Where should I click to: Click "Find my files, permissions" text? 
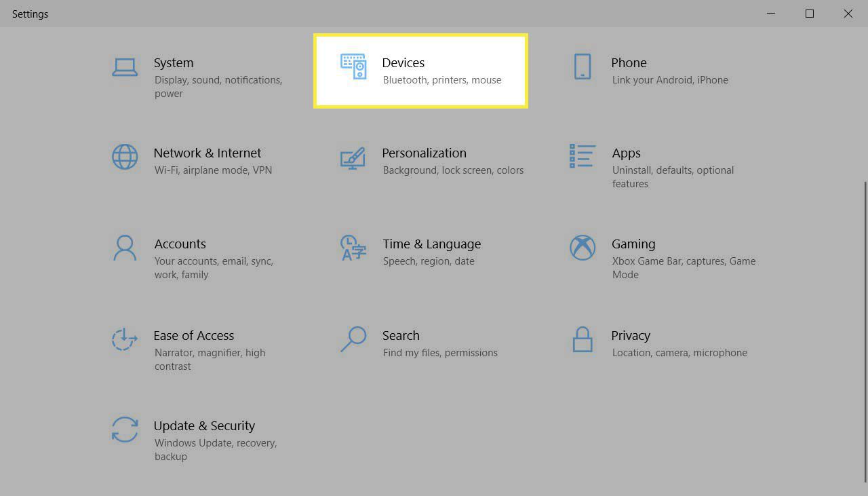440,353
